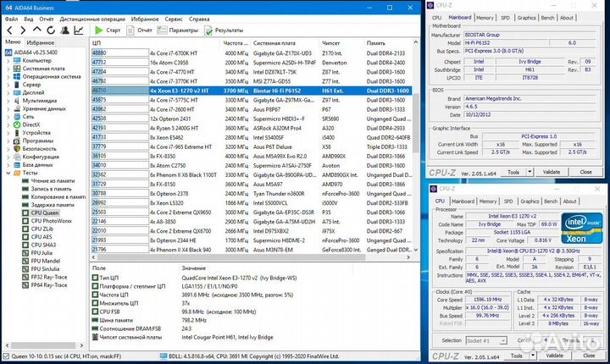The height and width of the screenshot is (364, 610).
Task: Open Tools dropdown arrow in upper CPU-Z window
Action: point(530,172)
